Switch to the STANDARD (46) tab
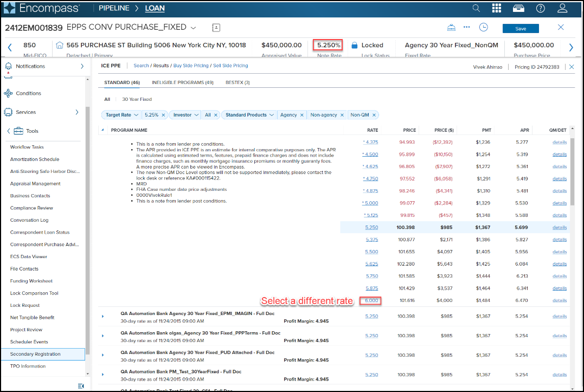 coord(122,82)
